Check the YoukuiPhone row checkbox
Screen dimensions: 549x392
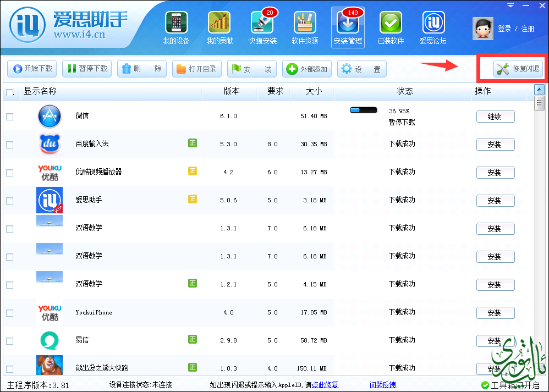point(10,312)
